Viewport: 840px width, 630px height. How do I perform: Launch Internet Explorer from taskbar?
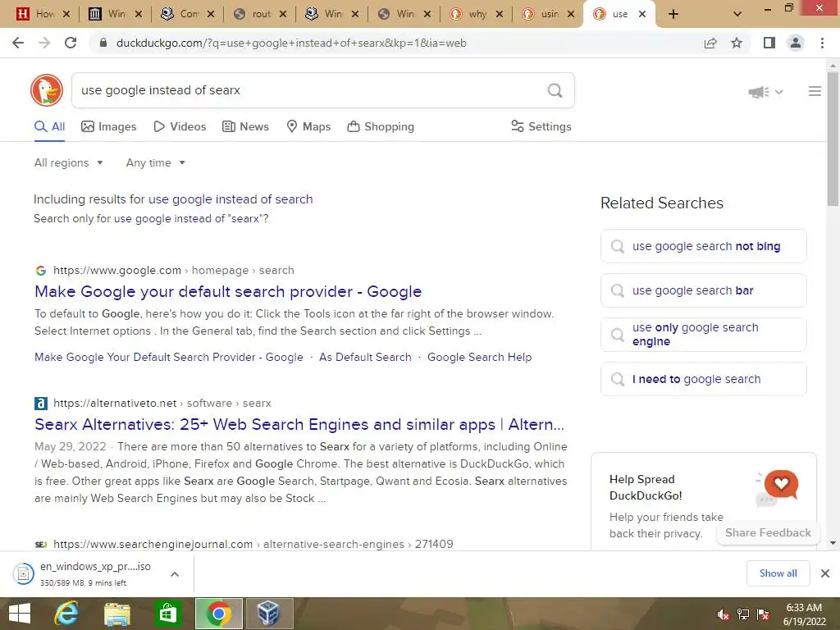pos(66,614)
